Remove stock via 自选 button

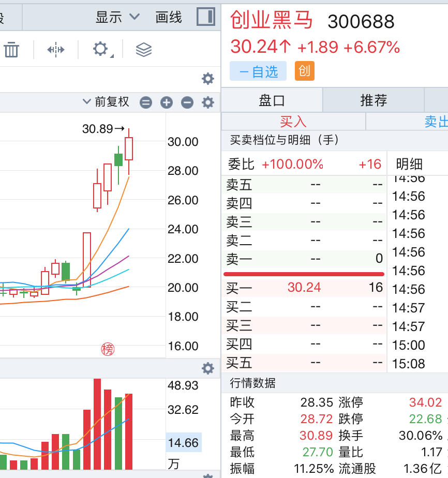click(258, 71)
